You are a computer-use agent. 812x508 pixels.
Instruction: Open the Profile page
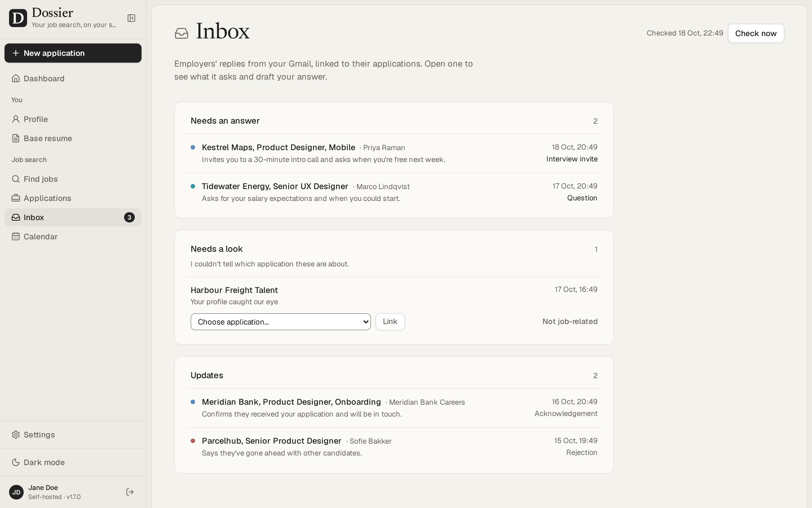tap(73, 119)
